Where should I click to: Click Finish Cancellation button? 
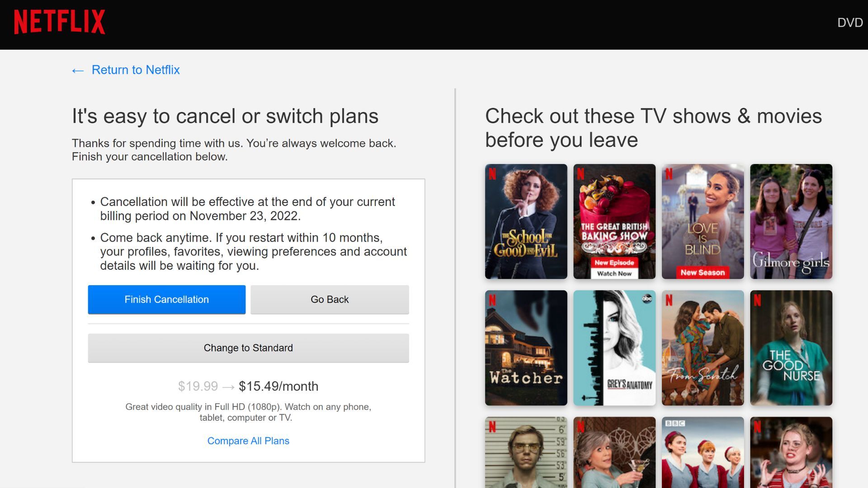[x=166, y=300]
